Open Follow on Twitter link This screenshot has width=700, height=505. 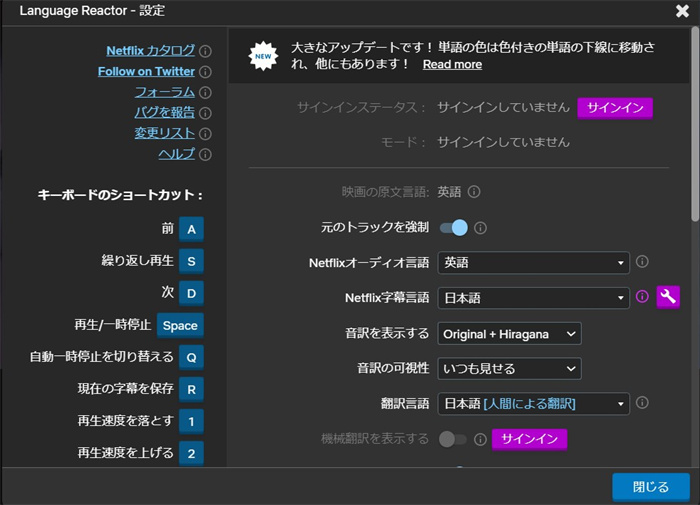[x=146, y=71]
